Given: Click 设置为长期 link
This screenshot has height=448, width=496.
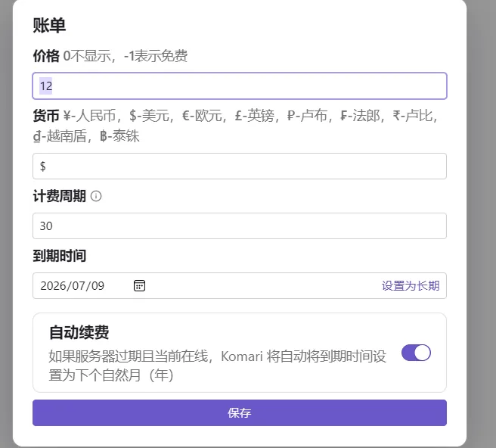Looking at the screenshot, I should (x=410, y=286).
